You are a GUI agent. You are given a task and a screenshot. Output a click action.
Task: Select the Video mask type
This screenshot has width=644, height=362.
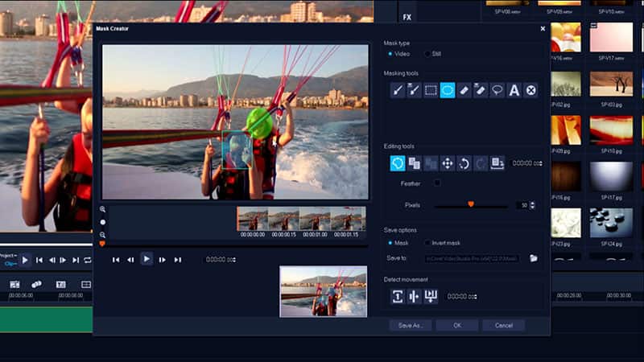click(x=390, y=54)
